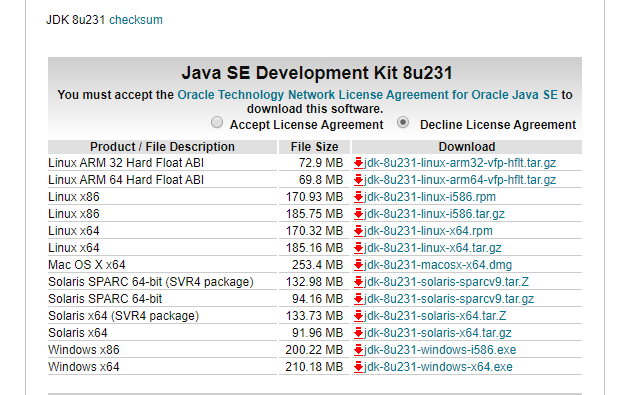Screen dimensions: 624x395
Task: Click red download icon beside solaris-x64.tar.gz
Action: point(358,333)
